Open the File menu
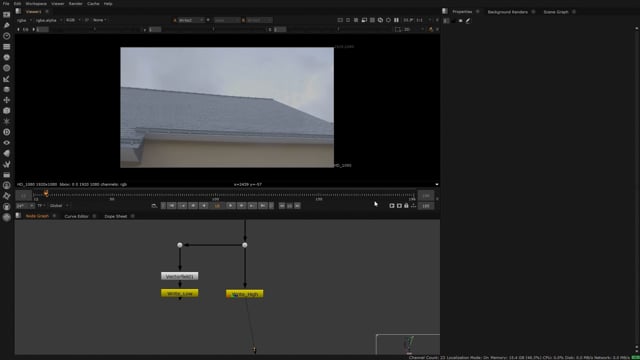The height and width of the screenshot is (360, 640). (x=6, y=4)
